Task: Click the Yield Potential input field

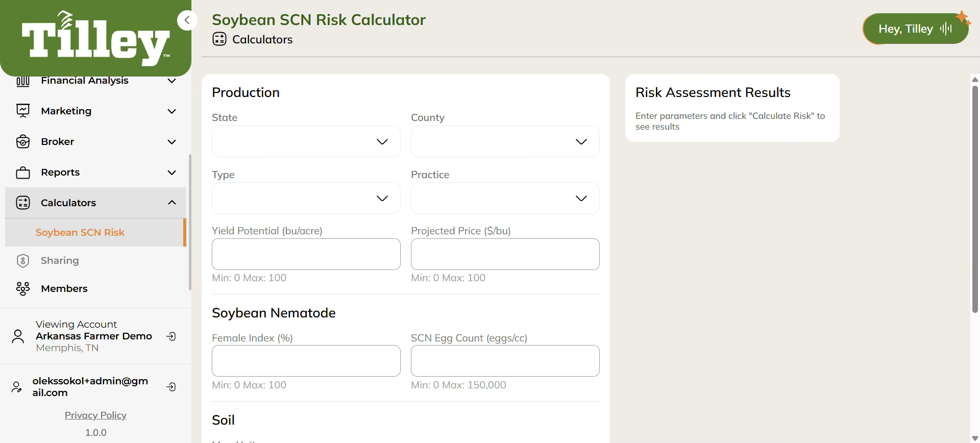Action: pyautogui.click(x=306, y=254)
